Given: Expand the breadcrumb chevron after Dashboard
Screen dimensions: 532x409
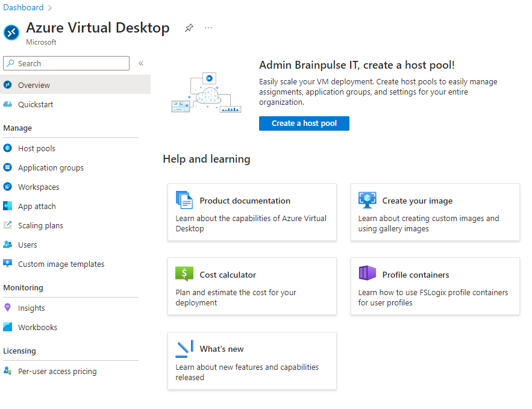Looking at the screenshot, I should click(49, 7).
